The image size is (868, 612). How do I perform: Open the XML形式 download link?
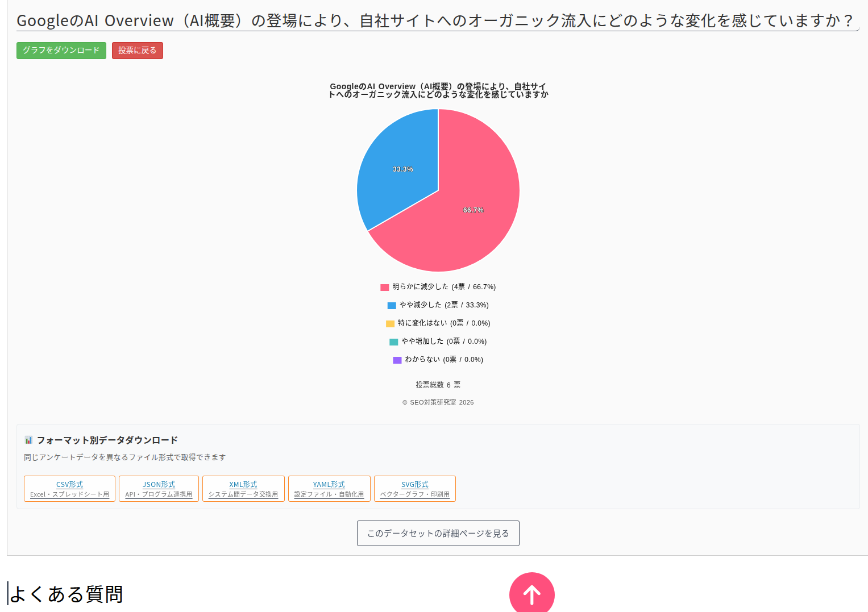243,484
